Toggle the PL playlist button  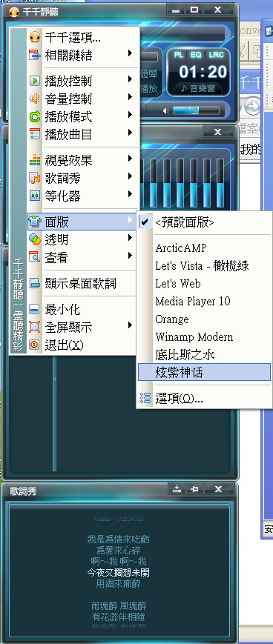pyautogui.click(x=179, y=55)
